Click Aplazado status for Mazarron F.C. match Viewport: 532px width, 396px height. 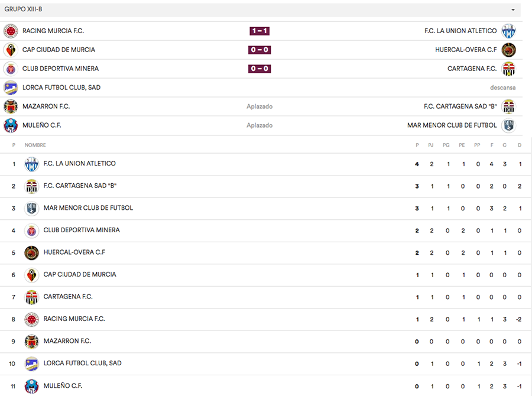(259, 106)
